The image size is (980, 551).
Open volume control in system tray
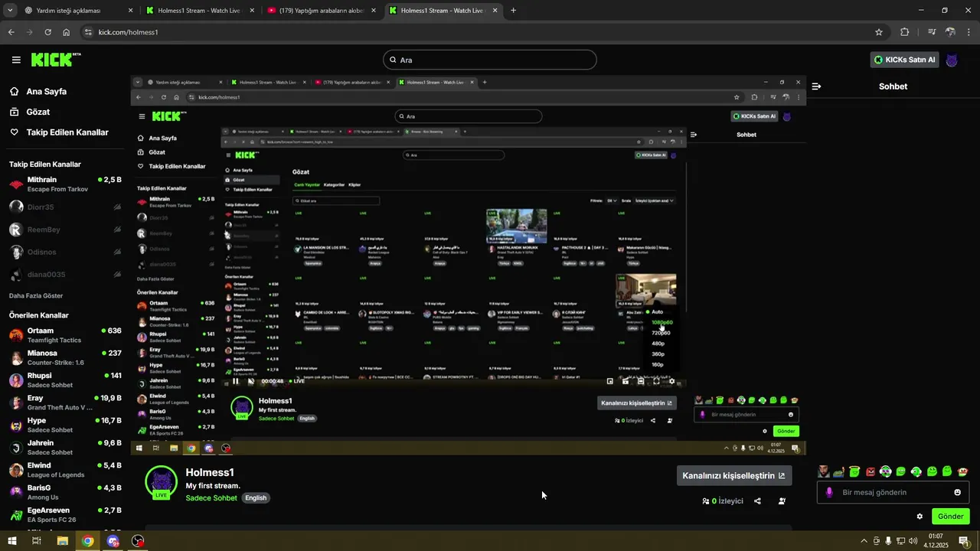[x=913, y=541]
